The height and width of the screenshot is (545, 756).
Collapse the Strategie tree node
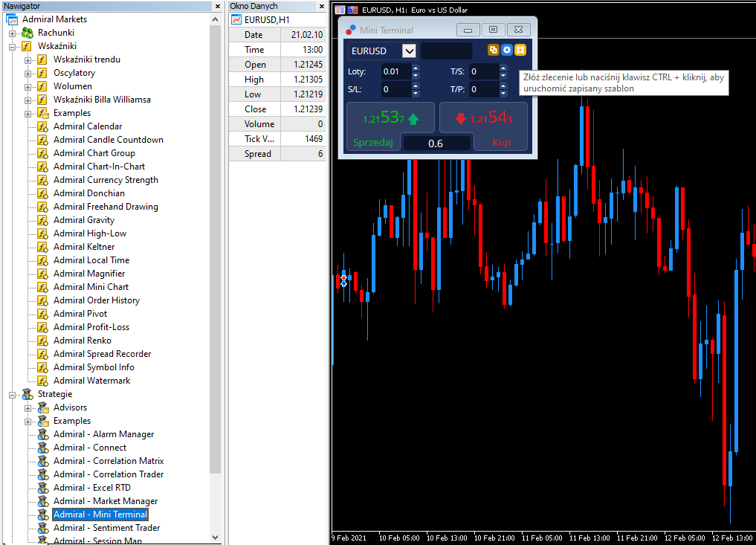click(12, 395)
